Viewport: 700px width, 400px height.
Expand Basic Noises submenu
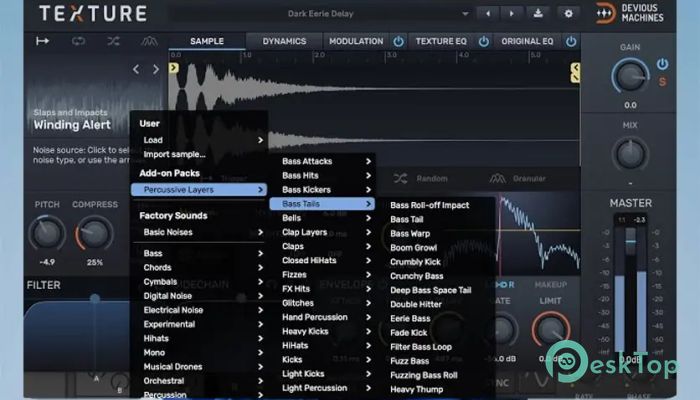[x=199, y=232]
